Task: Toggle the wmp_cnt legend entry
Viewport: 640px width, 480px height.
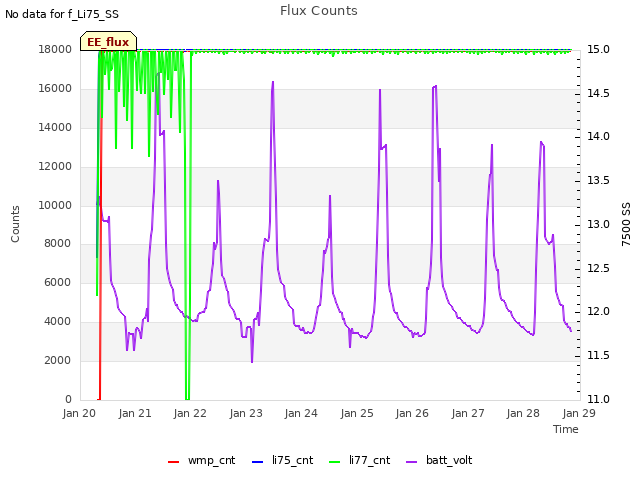Action: click(201, 460)
